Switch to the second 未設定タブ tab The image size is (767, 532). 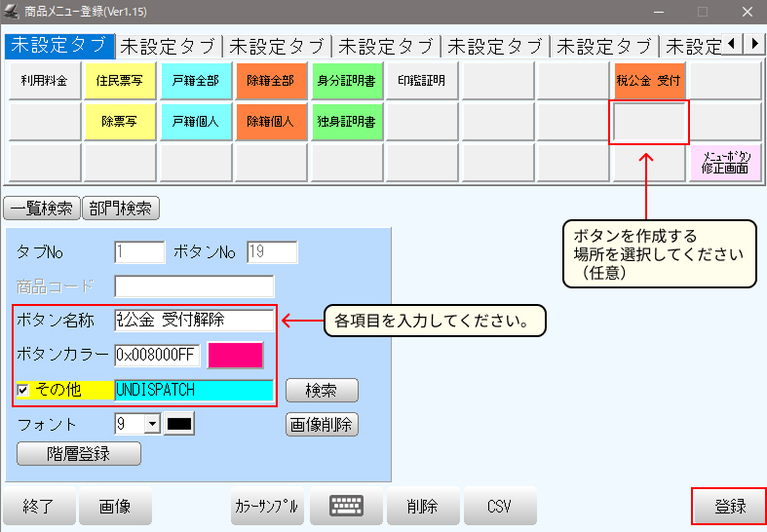pyautogui.click(x=169, y=46)
